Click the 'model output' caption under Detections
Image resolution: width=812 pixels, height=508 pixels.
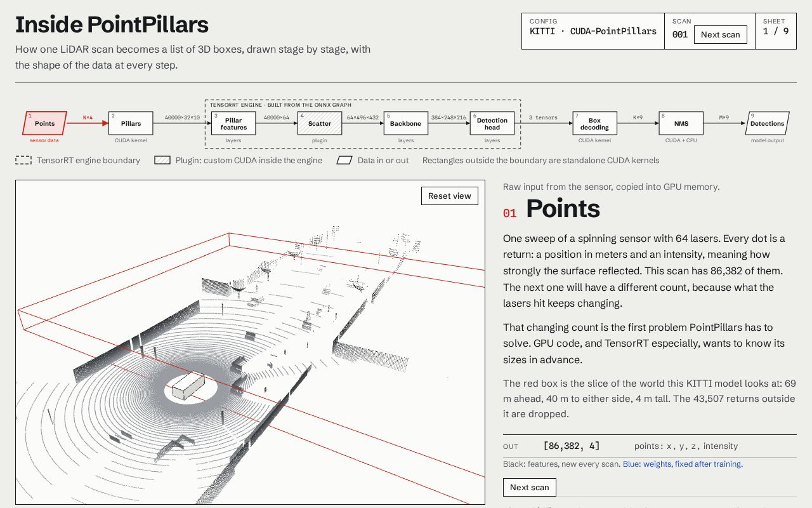tap(767, 140)
